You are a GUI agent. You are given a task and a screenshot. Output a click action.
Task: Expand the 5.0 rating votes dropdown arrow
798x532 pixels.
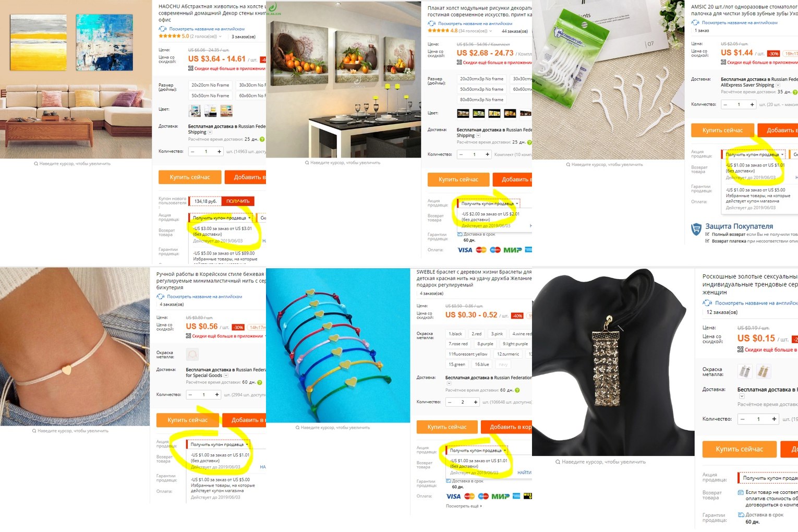tap(220, 37)
